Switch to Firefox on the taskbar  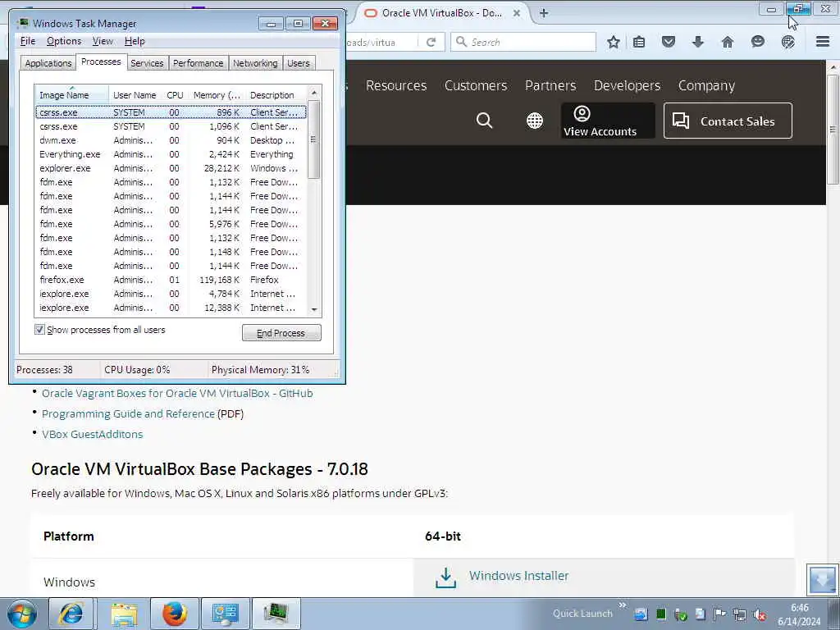tap(175, 614)
